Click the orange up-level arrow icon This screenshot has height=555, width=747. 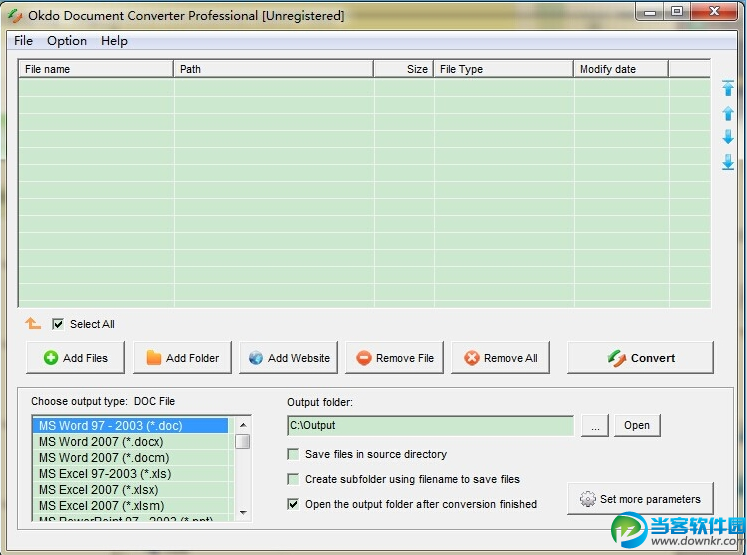(33, 324)
